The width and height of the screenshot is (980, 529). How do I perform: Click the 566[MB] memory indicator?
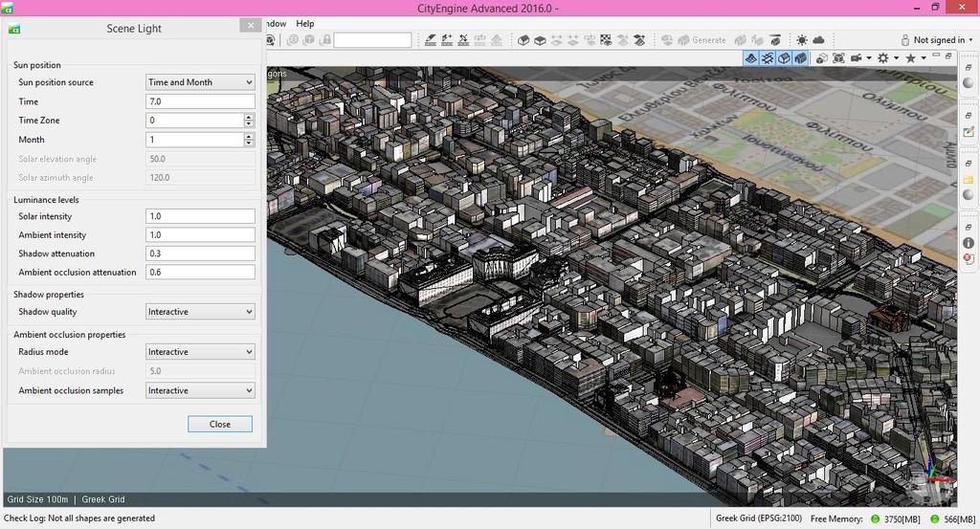click(953, 519)
